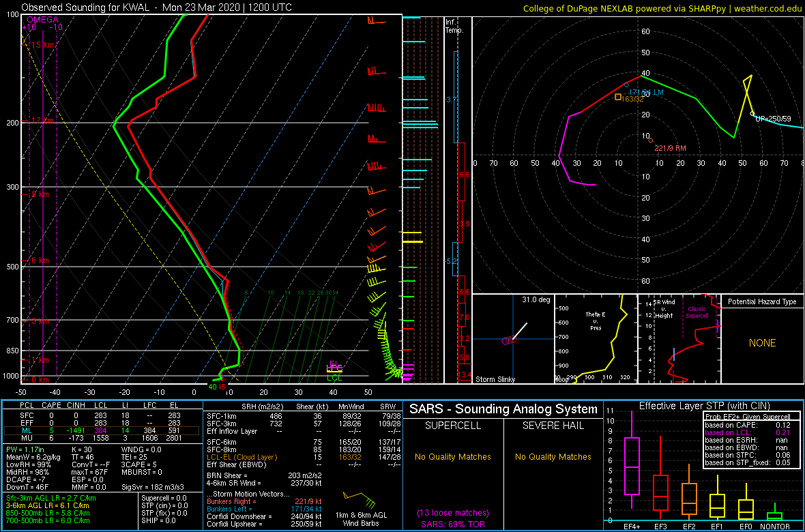Click the SHIP = 0.0 value
The width and height of the screenshot is (805, 532).
tap(159, 520)
